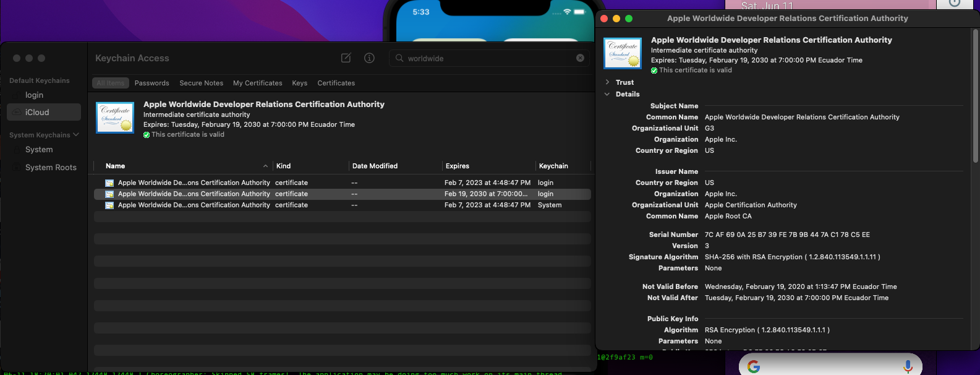The width and height of the screenshot is (980, 375).
Task: Collapse the Details section in certificate window
Action: tap(607, 94)
